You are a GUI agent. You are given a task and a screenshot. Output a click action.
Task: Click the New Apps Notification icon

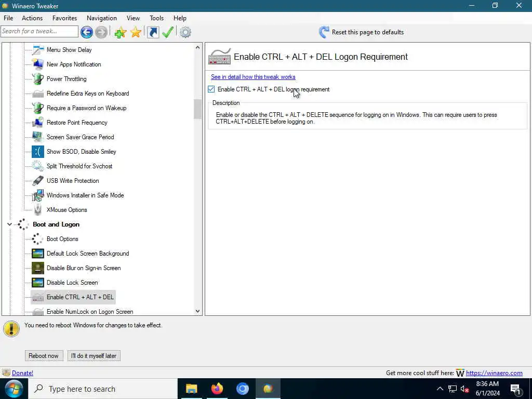(37, 64)
